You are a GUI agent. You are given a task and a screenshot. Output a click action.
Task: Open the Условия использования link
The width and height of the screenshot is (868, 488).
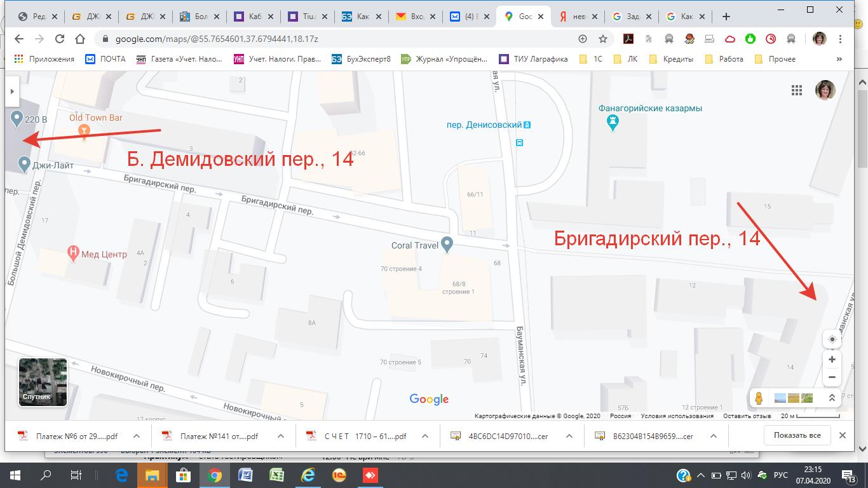[677, 416]
